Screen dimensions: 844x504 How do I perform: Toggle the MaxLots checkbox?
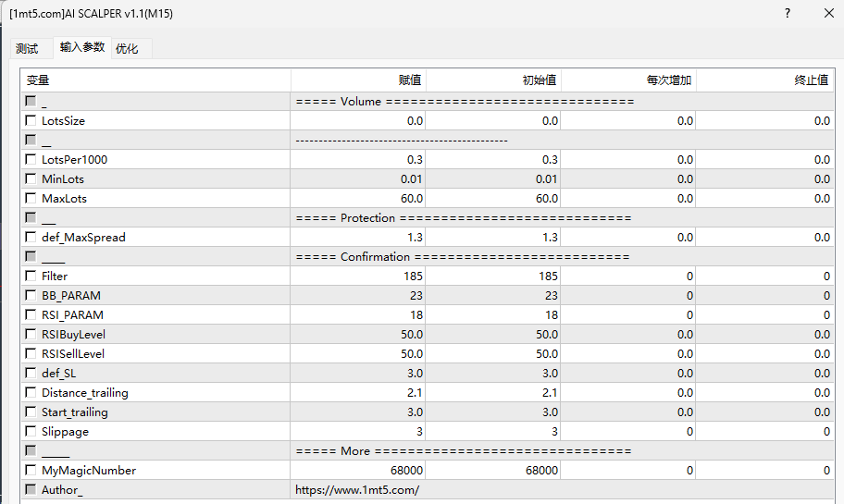point(31,198)
